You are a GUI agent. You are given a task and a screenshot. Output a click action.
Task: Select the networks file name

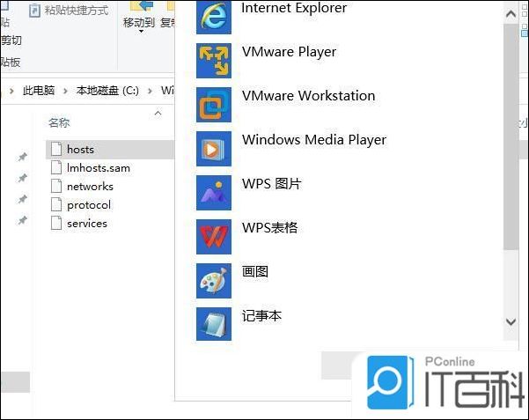pyautogui.click(x=90, y=187)
